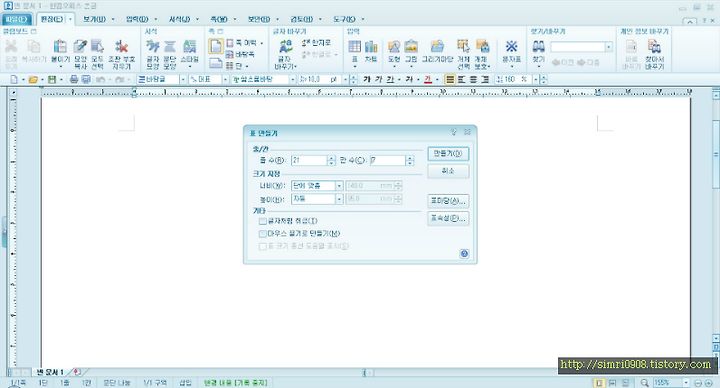Open the 입력 (Input) menu
The height and width of the screenshot is (388, 720).
(137, 19)
